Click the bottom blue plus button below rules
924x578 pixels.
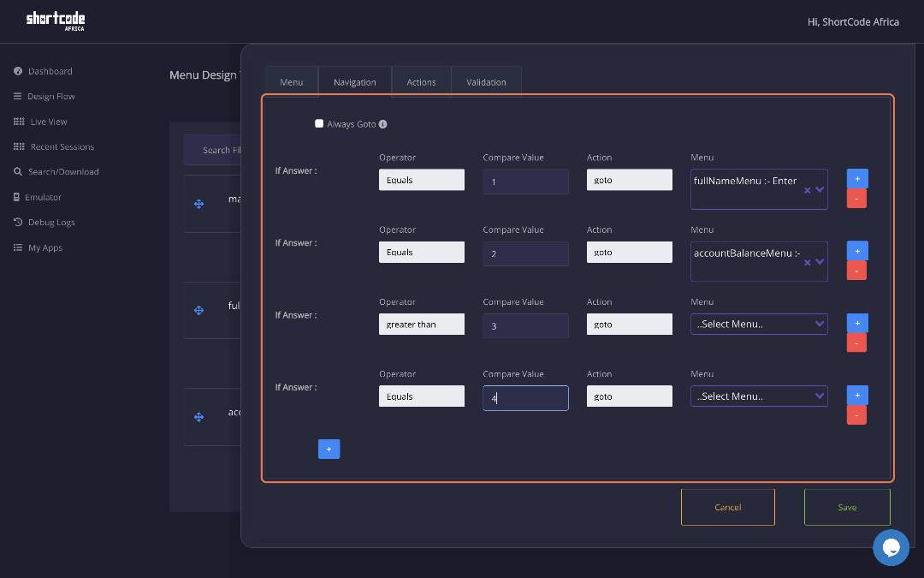point(329,449)
